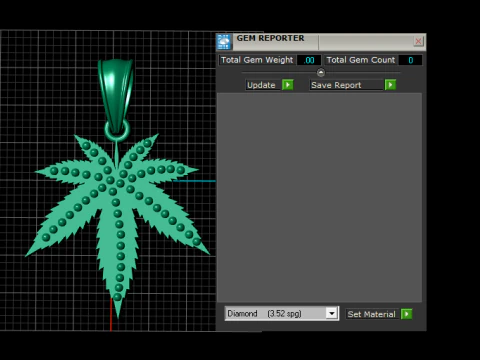
Task: Run Update with its green arrow
Action: coord(288,85)
